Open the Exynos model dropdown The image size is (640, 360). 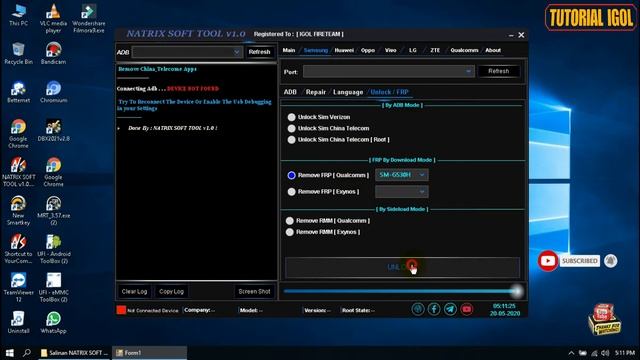pos(402,191)
